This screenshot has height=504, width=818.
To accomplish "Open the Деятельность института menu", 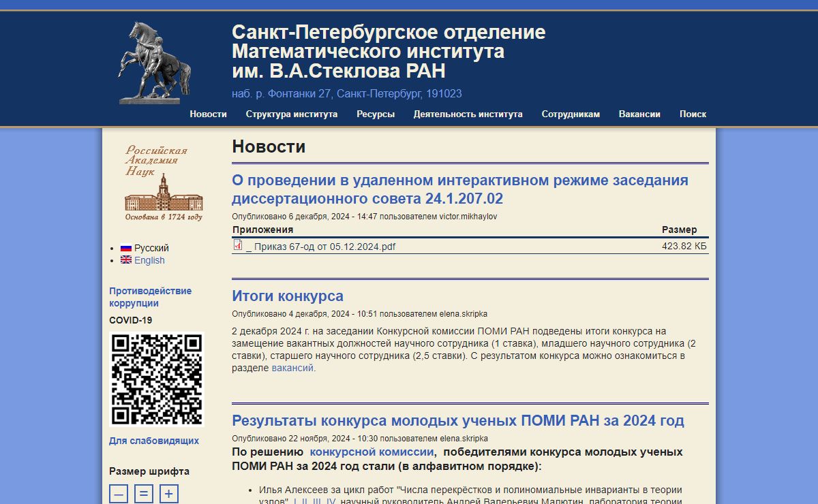I will [468, 114].
